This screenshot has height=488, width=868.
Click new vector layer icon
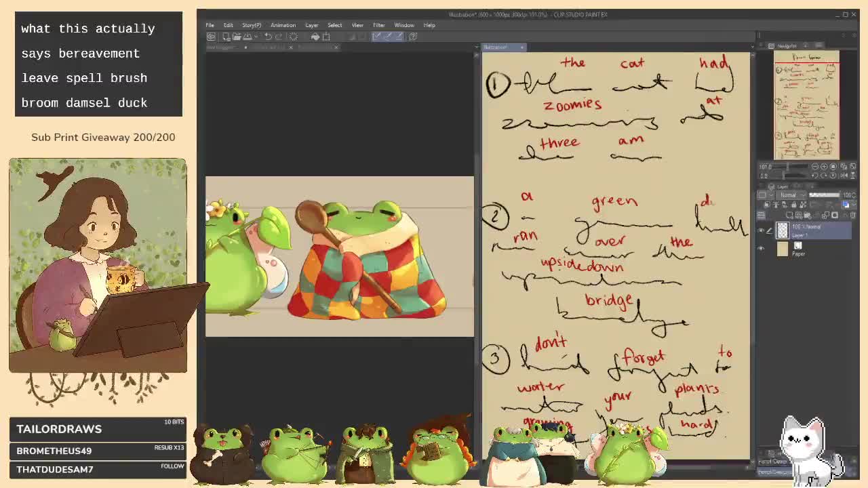click(x=799, y=216)
